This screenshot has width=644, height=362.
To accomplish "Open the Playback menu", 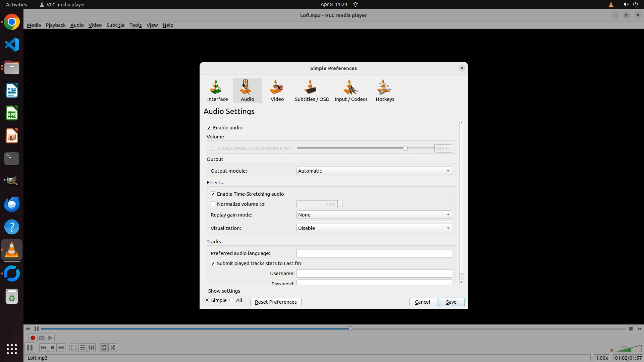I will [55, 25].
